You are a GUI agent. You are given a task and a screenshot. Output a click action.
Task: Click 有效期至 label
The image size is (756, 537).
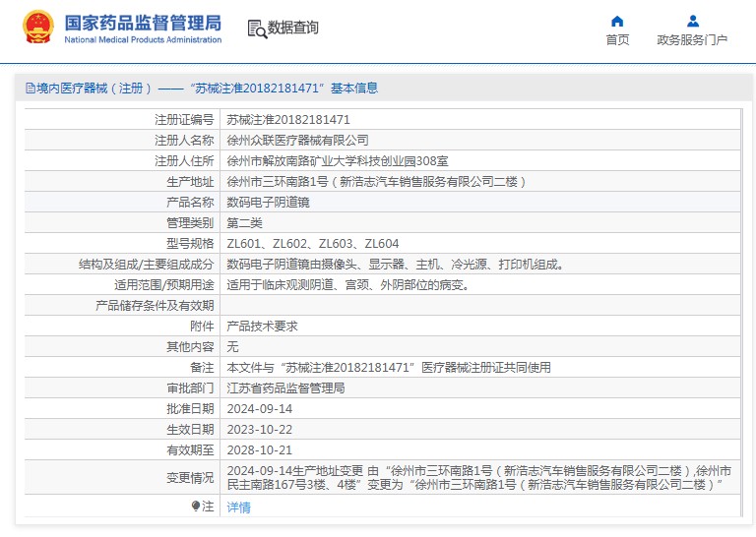(x=190, y=450)
